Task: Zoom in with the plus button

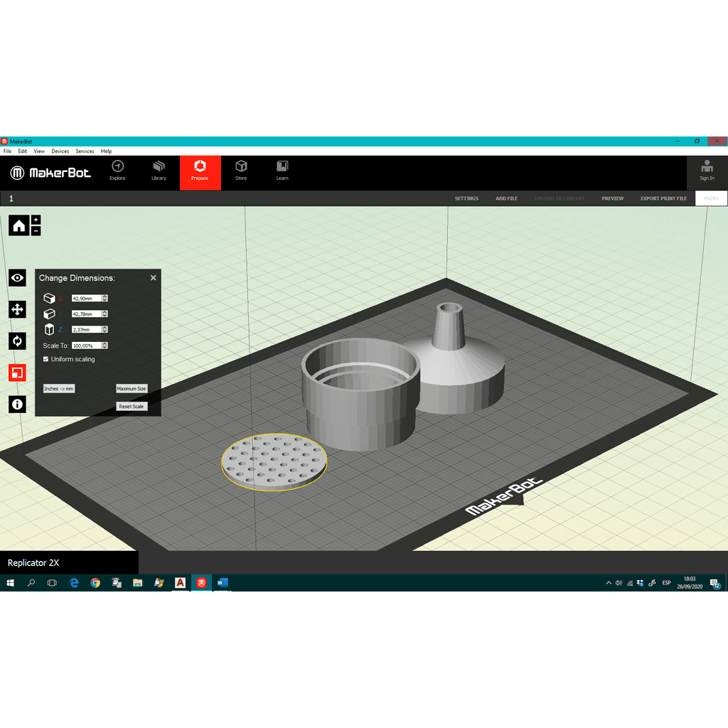Action: [x=36, y=220]
